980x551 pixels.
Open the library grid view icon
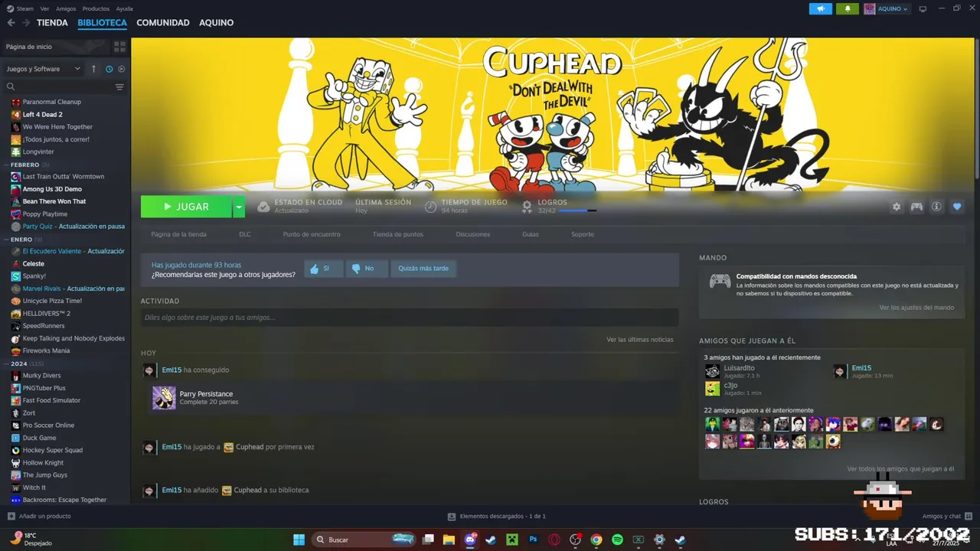pyautogui.click(x=119, y=47)
